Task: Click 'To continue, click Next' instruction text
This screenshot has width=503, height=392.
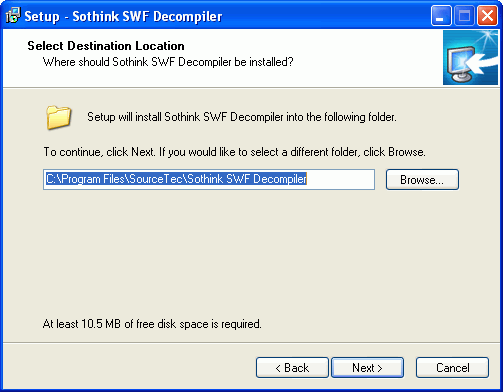Action: click(234, 152)
